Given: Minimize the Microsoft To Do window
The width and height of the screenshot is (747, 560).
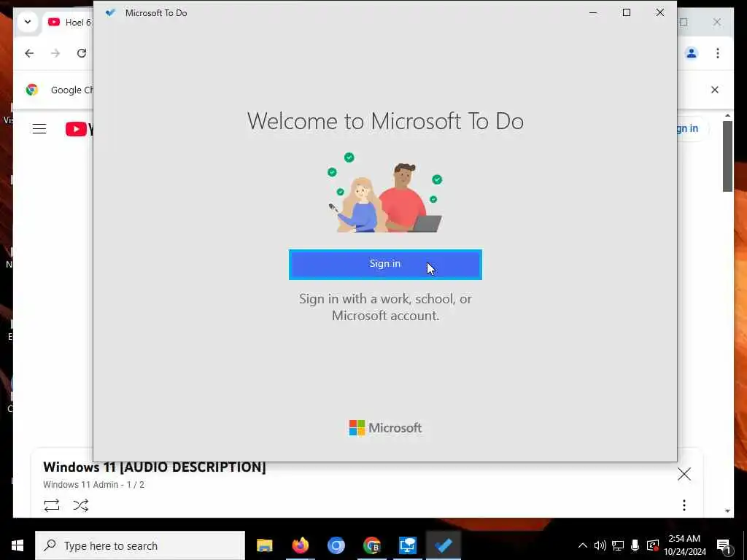Looking at the screenshot, I should (593, 13).
